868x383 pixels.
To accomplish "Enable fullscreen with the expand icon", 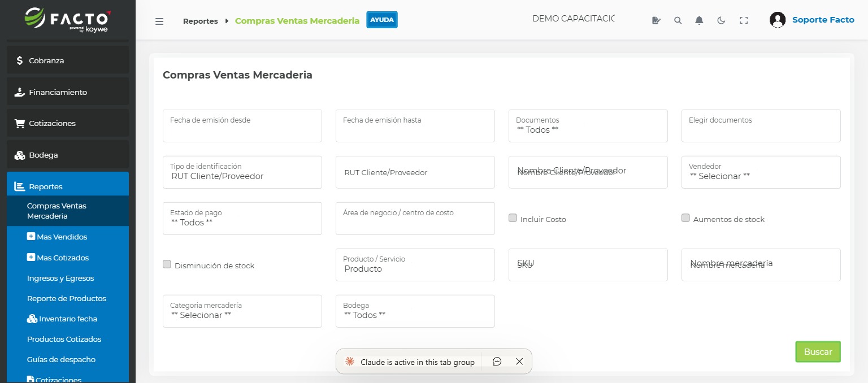I will (744, 20).
